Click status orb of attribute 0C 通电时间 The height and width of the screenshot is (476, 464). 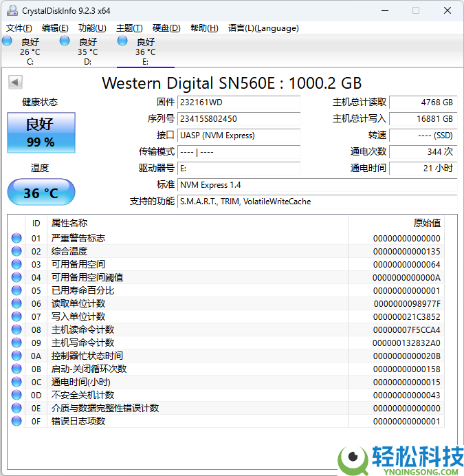[x=16, y=382]
